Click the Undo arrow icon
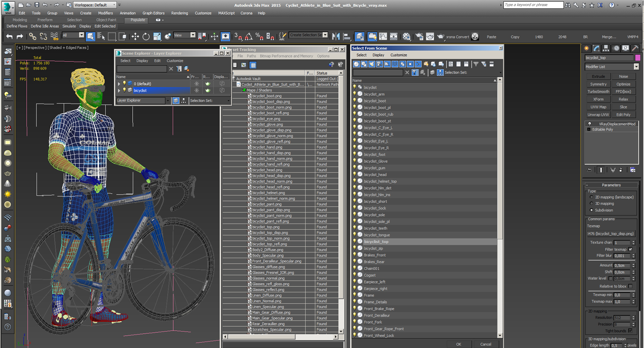Screen dimensions: 644x348 coord(9,37)
